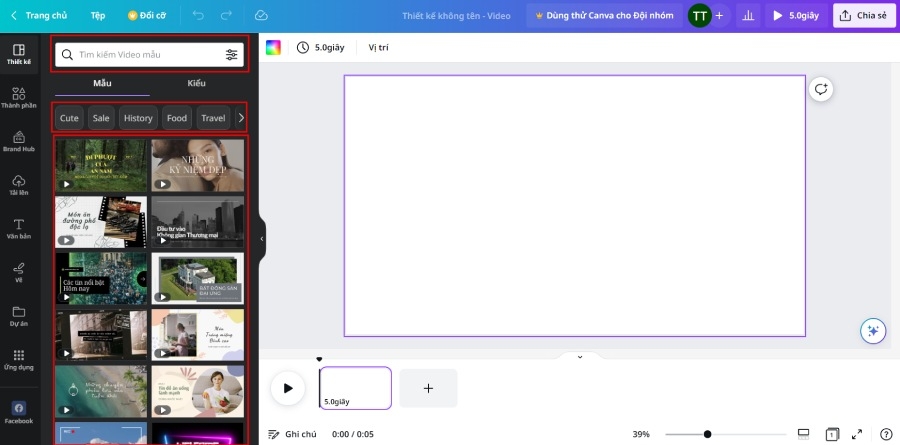Open the background color picker swatch
Image resolution: width=900 pixels, height=445 pixels.
pyautogui.click(x=273, y=48)
